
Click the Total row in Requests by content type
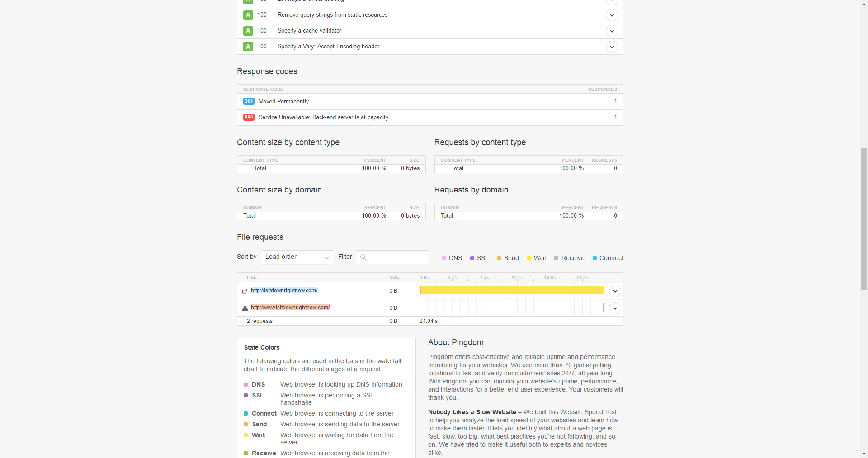coord(529,168)
